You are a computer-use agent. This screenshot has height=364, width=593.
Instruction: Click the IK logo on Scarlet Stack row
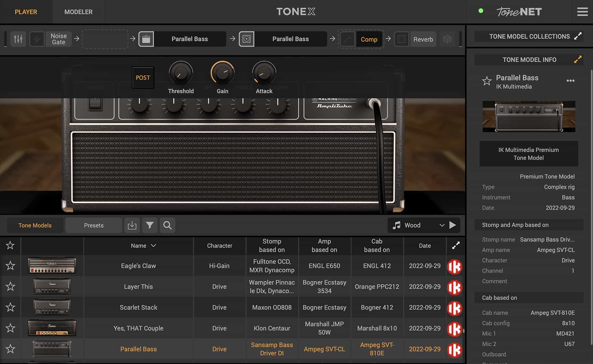pyautogui.click(x=455, y=308)
